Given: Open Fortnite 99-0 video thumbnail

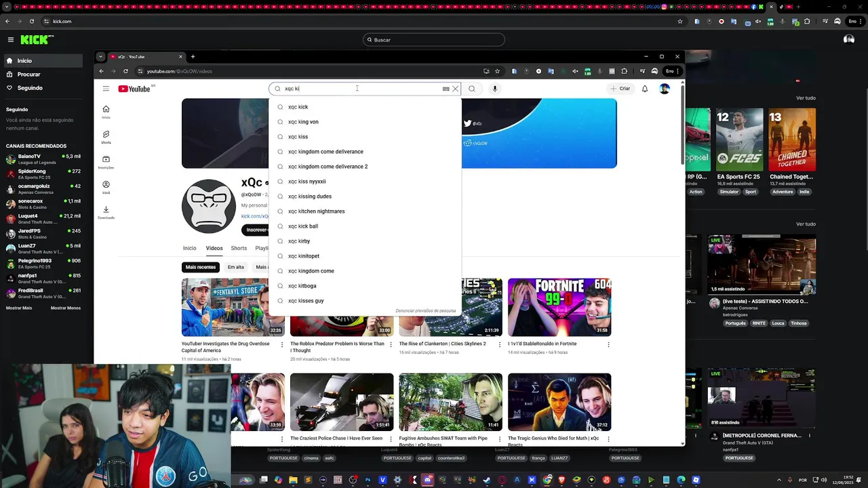Looking at the screenshot, I should 559,307.
